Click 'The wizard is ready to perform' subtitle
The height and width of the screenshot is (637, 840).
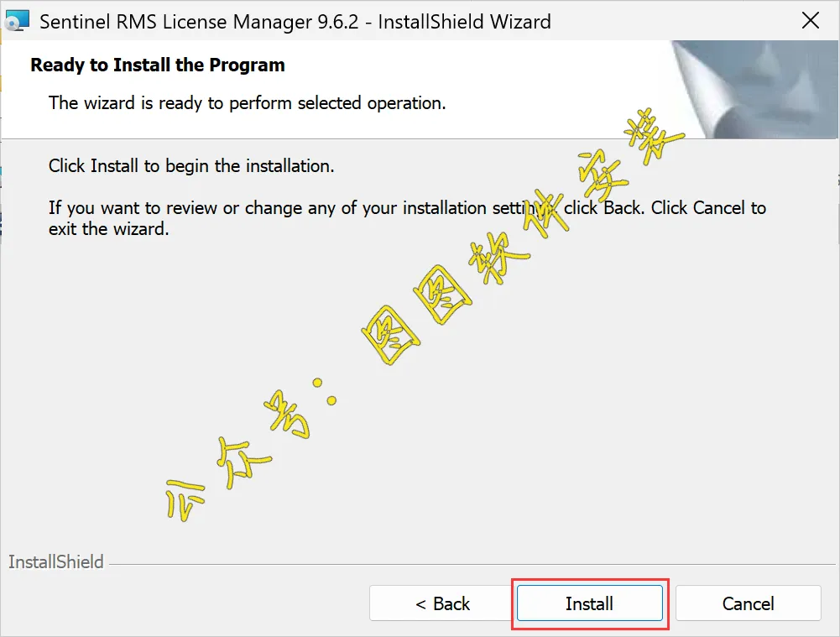247,102
